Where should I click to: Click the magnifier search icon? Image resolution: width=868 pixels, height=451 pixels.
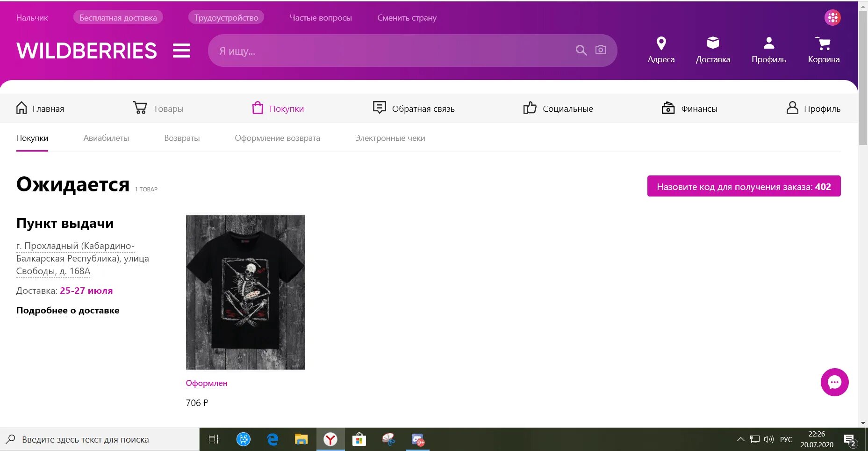(x=581, y=50)
